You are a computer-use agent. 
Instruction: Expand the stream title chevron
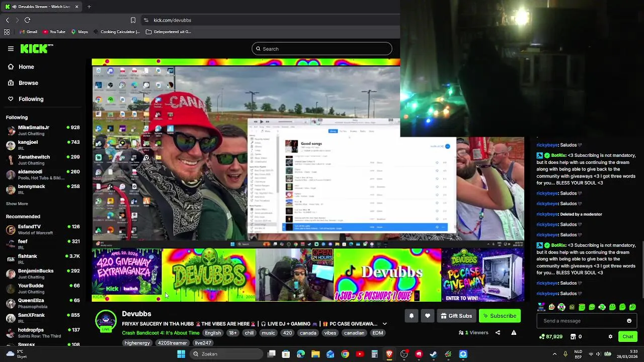385,324
